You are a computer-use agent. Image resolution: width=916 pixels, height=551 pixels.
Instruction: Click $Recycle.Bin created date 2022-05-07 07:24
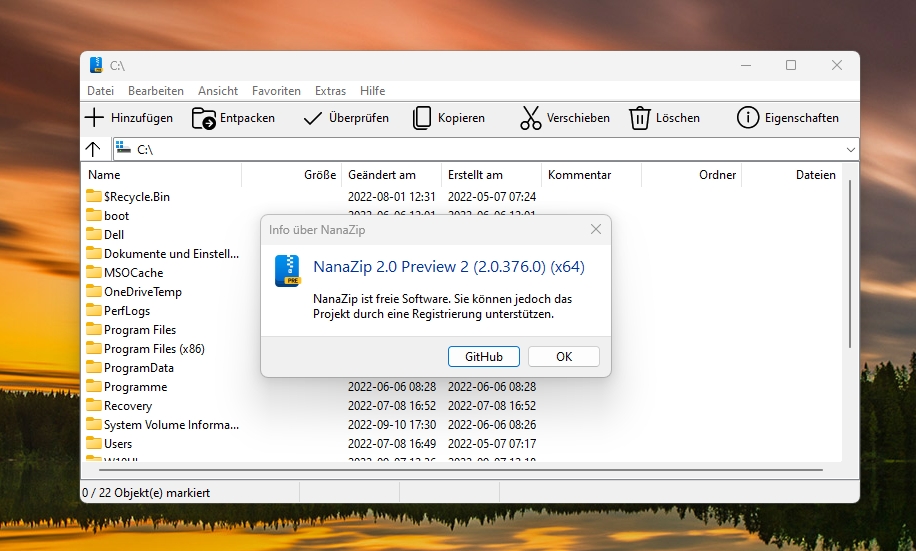pyautogui.click(x=492, y=196)
